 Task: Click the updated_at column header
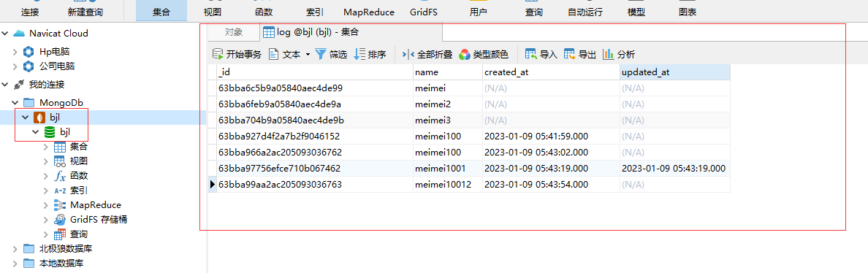(x=675, y=72)
